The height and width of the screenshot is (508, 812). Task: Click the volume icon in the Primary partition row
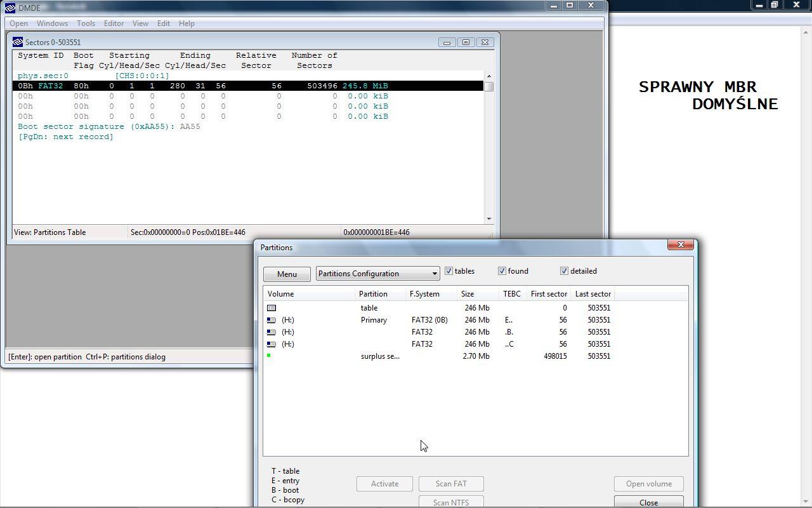pos(272,320)
